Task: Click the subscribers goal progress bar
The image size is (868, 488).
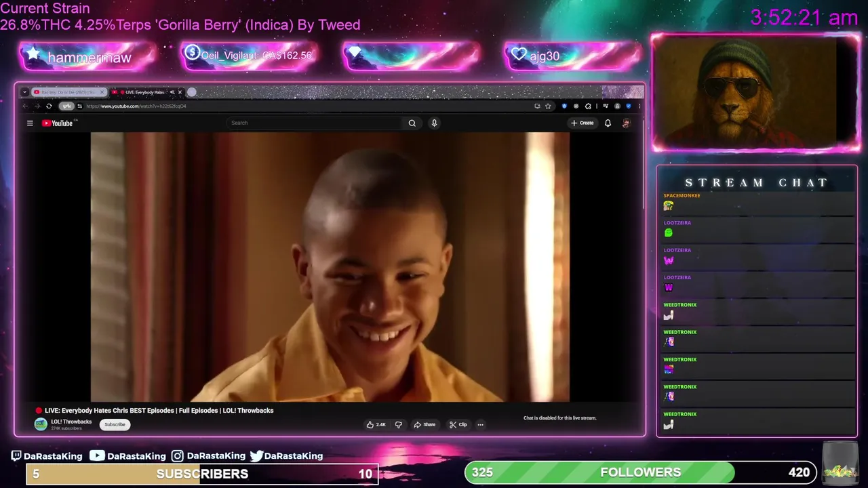Action: [x=202, y=474]
